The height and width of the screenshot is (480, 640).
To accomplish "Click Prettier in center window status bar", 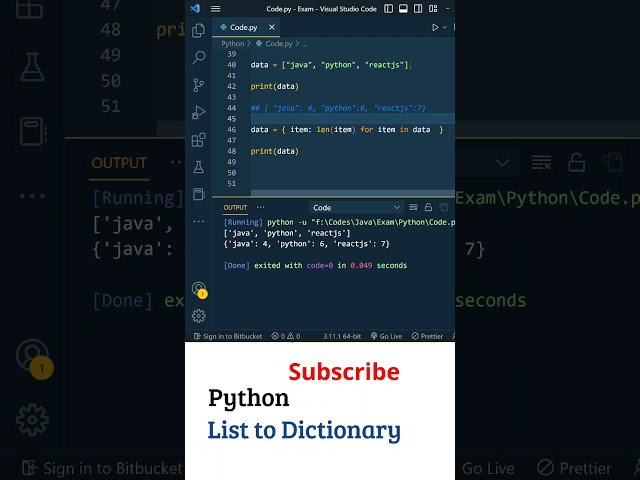I will pyautogui.click(x=427, y=336).
